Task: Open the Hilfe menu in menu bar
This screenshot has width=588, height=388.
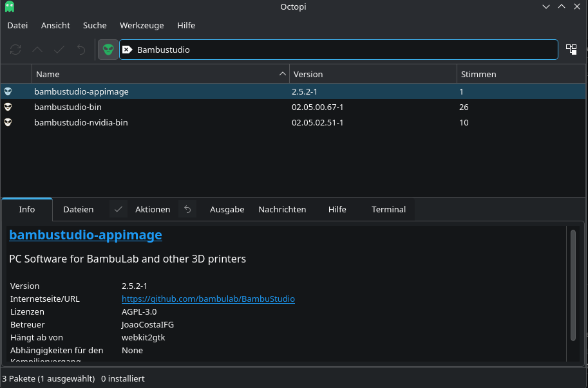Action: point(186,25)
